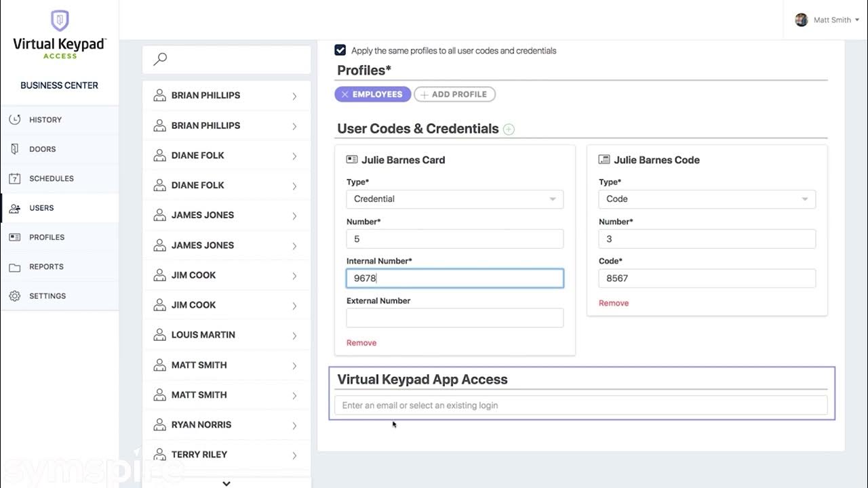
Task: Click Matt Smith's avatar photo
Action: (802, 20)
